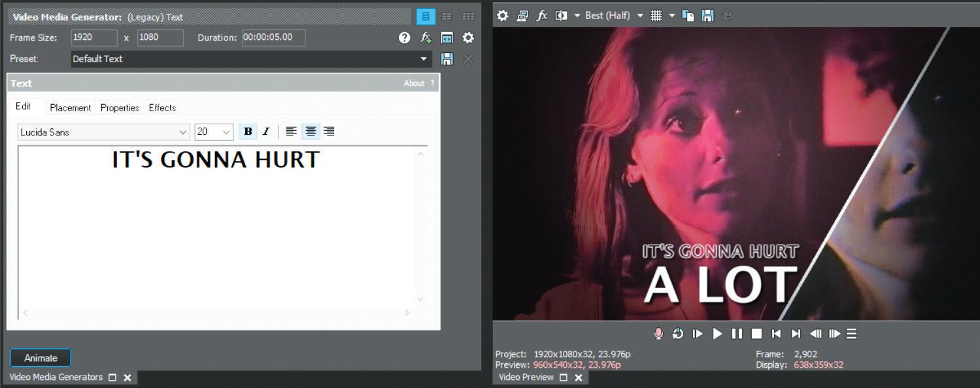Click the record microphone button
This screenshot has width=980, height=388.
tap(658, 334)
